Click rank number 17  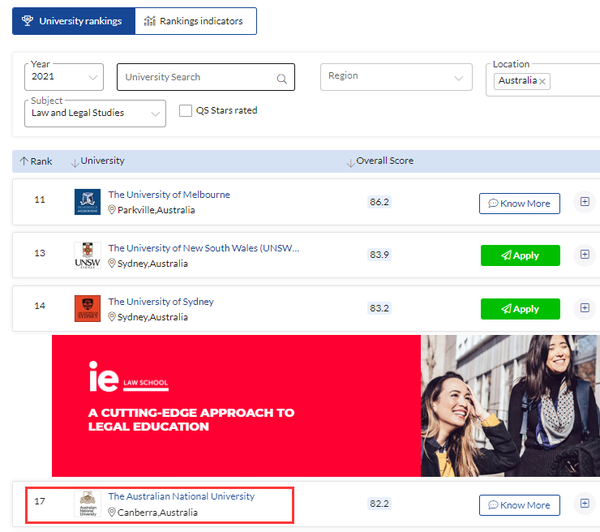40,501
